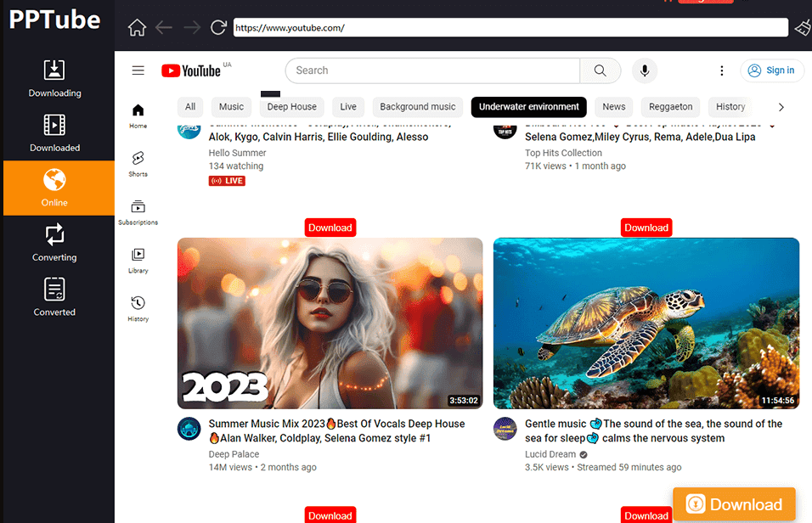Image resolution: width=812 pixels, height=523 pixels.
Task: Select the Converting section icon
Action: pos(54,236)
